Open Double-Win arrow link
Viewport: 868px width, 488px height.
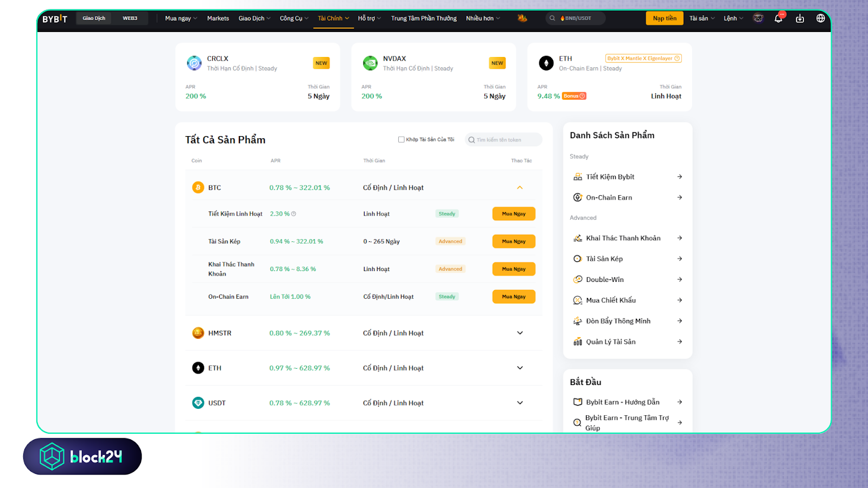[x=680, y=279]
